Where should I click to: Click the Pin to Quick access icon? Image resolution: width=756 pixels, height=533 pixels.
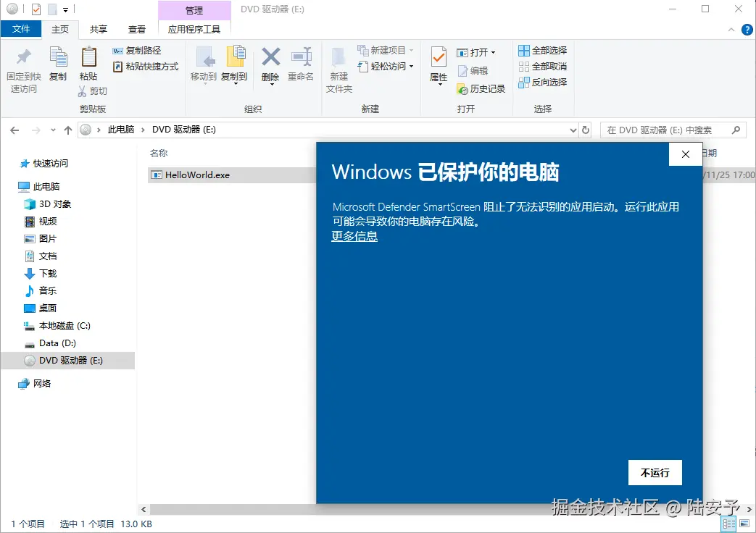coord(24,57)
